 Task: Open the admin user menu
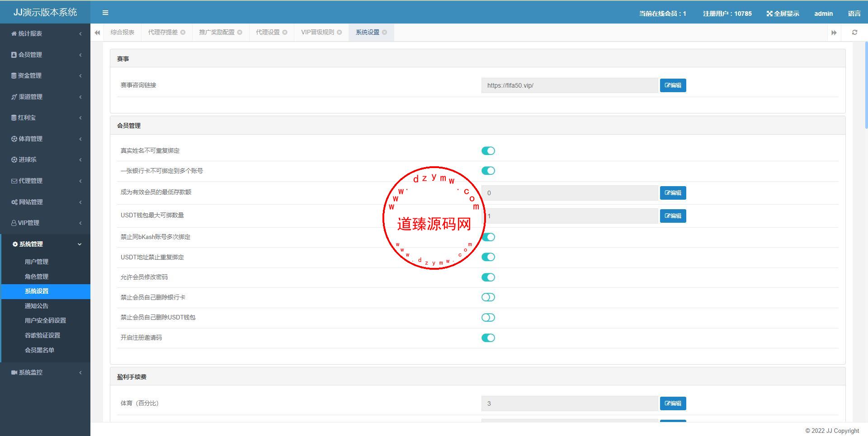(823, 14)
